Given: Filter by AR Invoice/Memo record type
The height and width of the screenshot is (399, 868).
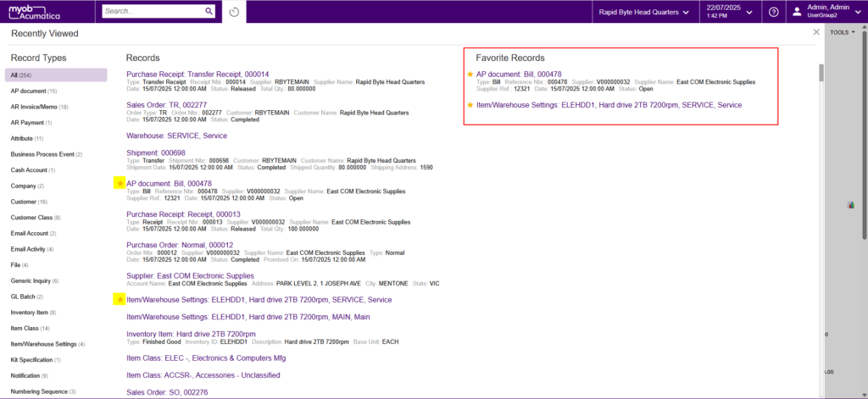Looking at the screenshot, I should click(39, 107).
